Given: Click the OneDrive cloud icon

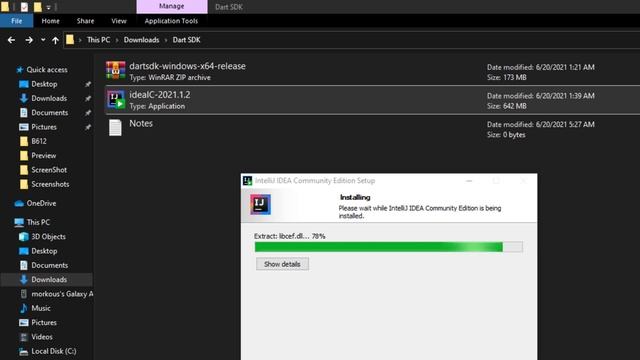Looking at the screenshot, I should tap(19, 203).
